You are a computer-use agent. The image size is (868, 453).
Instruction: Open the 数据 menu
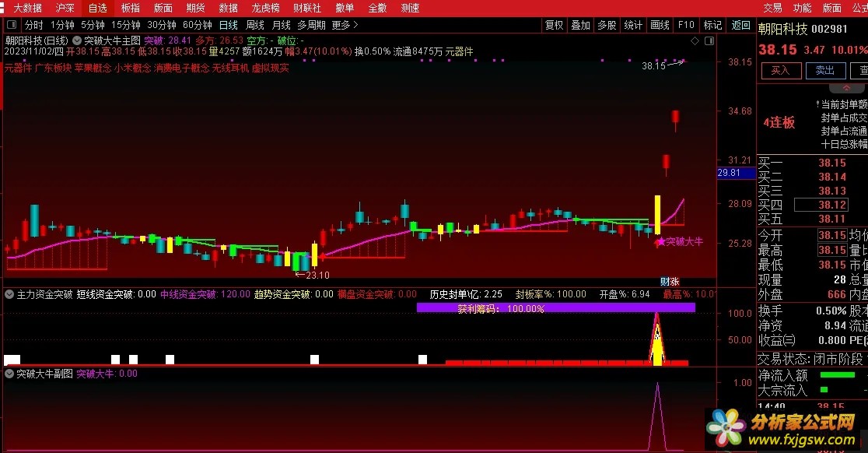228,8
